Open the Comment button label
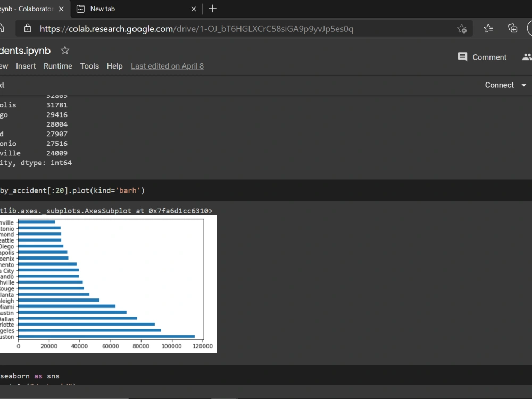 click(x=489, y=57)
